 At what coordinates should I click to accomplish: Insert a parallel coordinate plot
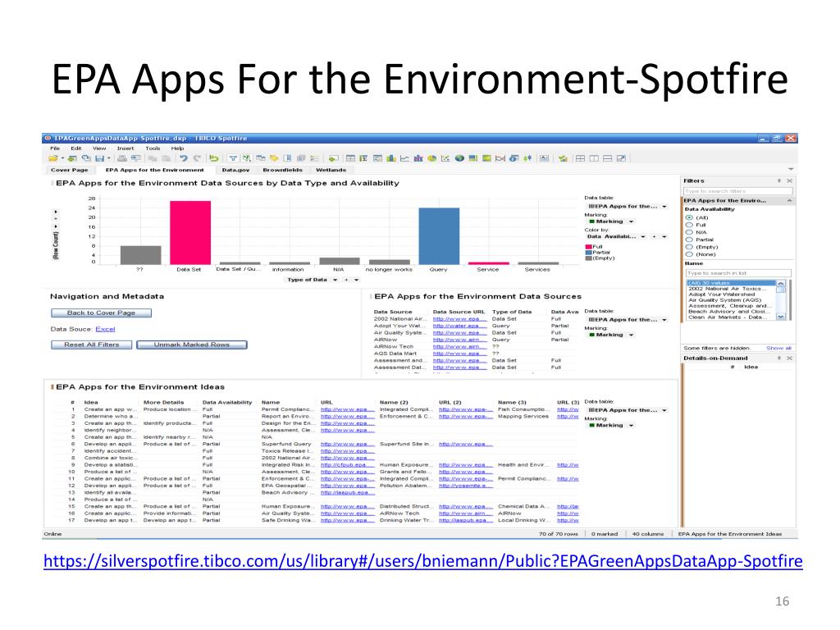pyautogui.click(x=500, y=158)
